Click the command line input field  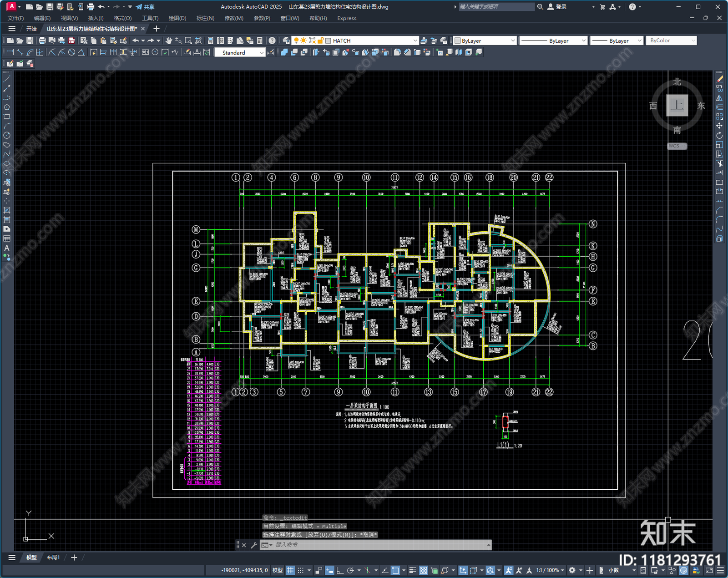(x=375, y=545)
